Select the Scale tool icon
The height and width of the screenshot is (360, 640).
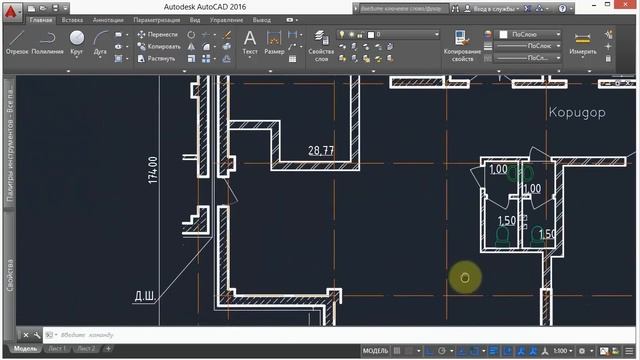[x=191, y=59]
